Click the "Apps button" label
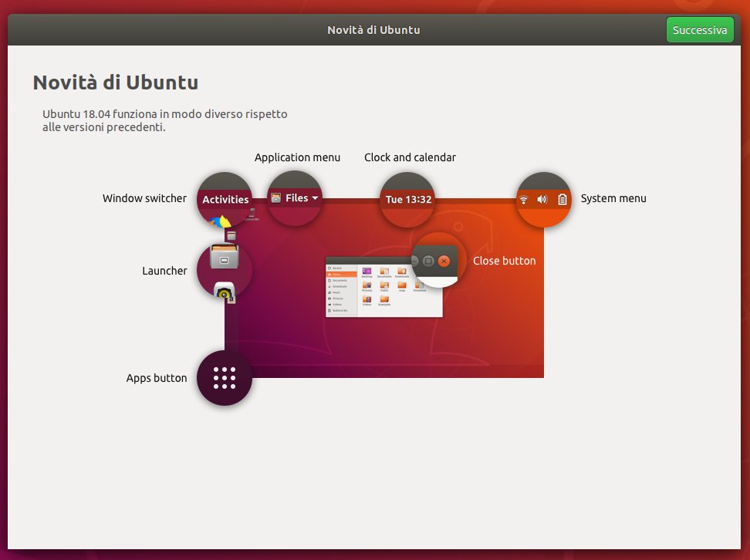This screenshot has height=560, width=750. click(x=157, y=378)
